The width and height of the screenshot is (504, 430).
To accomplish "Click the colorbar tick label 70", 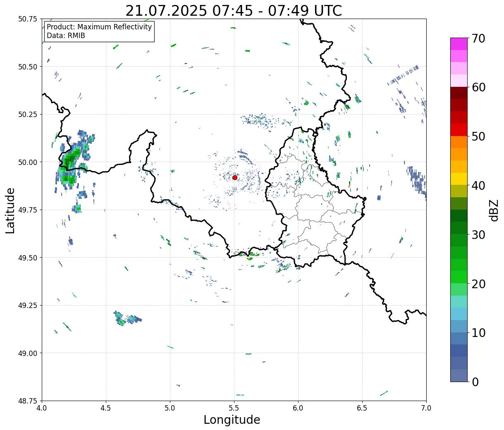I will (478, 38).
